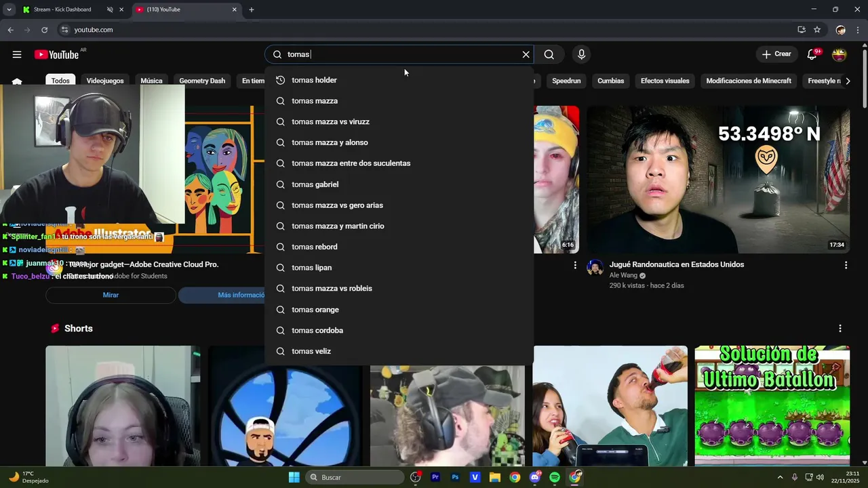
Task: Open the YouTube hamburger guide menu
Action: pos(17,54)
